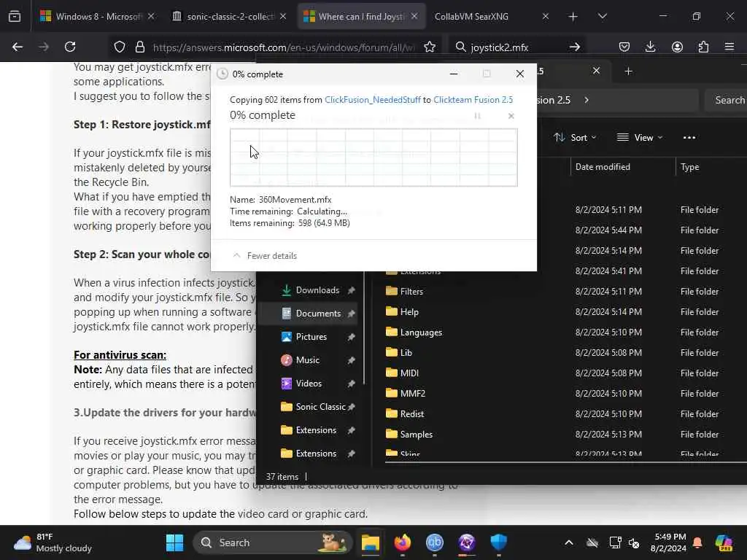Open View dropdown in File Explorer
This screenshot has width=747, height=560.
[x=640, y=138]
